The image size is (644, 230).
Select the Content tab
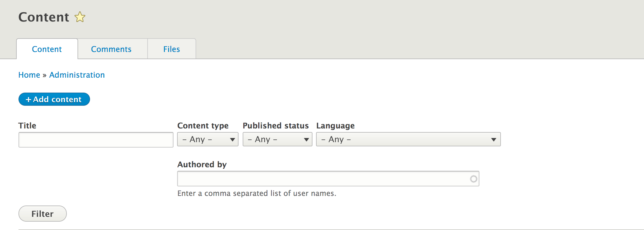coord(47,49)
